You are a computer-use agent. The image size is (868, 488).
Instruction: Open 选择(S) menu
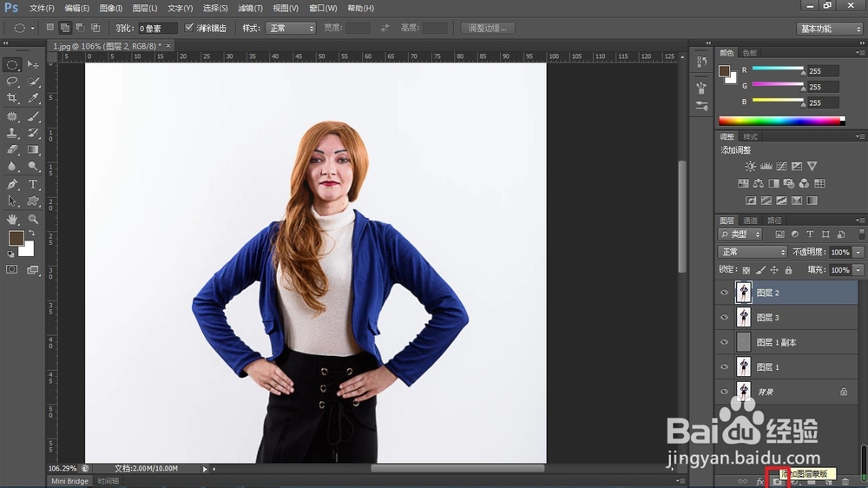click(214, 9)
